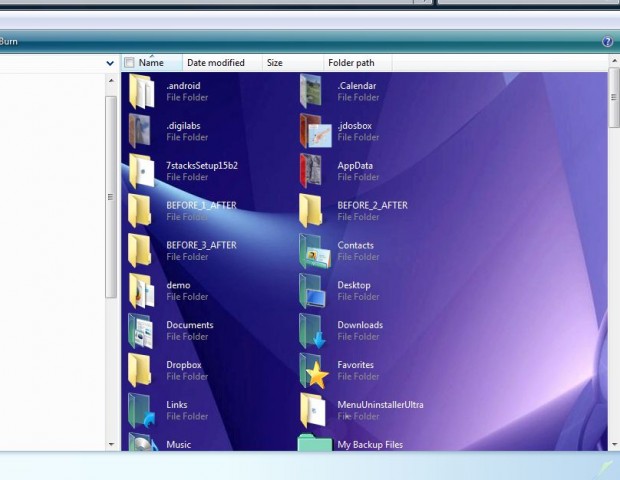
Task: Sort by the Date modified column header
Action: coord(216,63)
